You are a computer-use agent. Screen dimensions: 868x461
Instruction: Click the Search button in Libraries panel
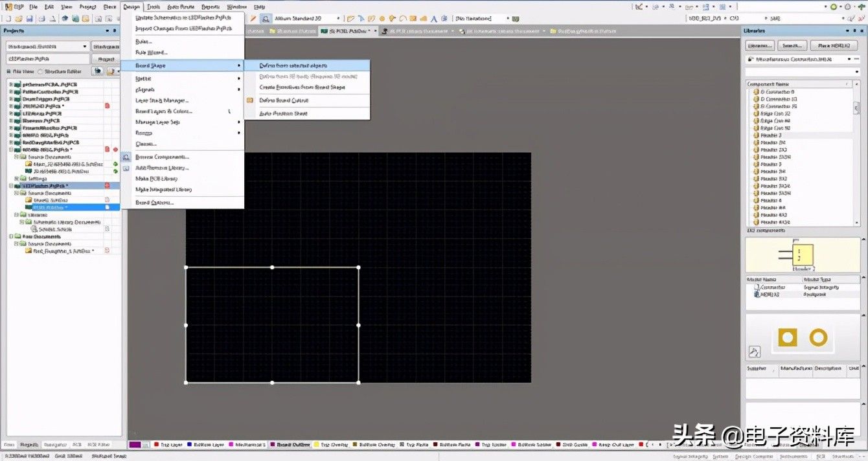coord(792,46)
